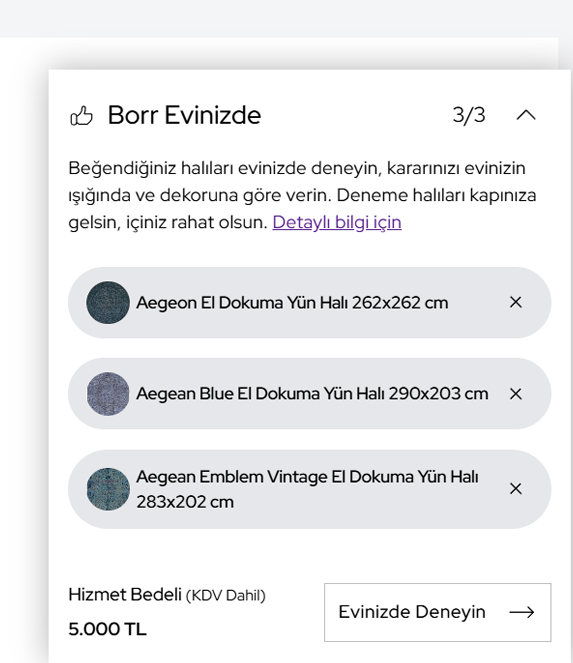The height and width of the screenshot is (663, 573).
Task: Open the 'Detaylı bilgi için' link
Action: click(x=337, y=222)
